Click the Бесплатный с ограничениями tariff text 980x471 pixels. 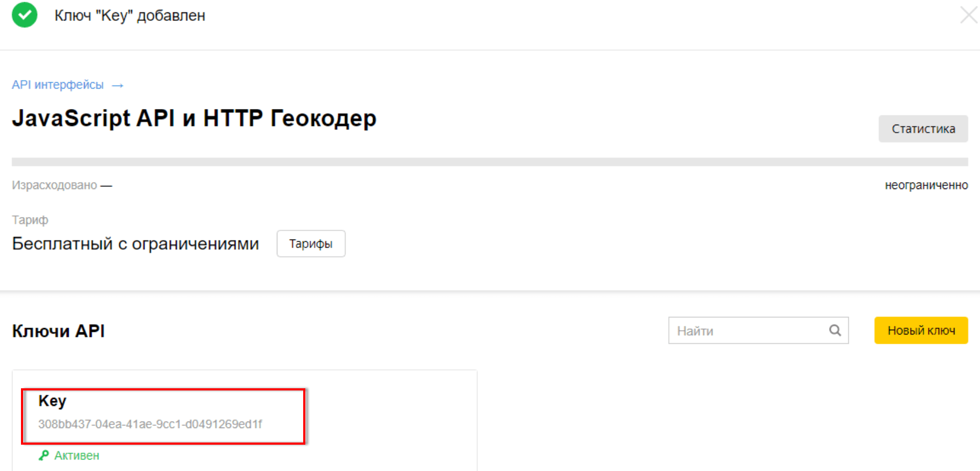[x=135, y=244]
